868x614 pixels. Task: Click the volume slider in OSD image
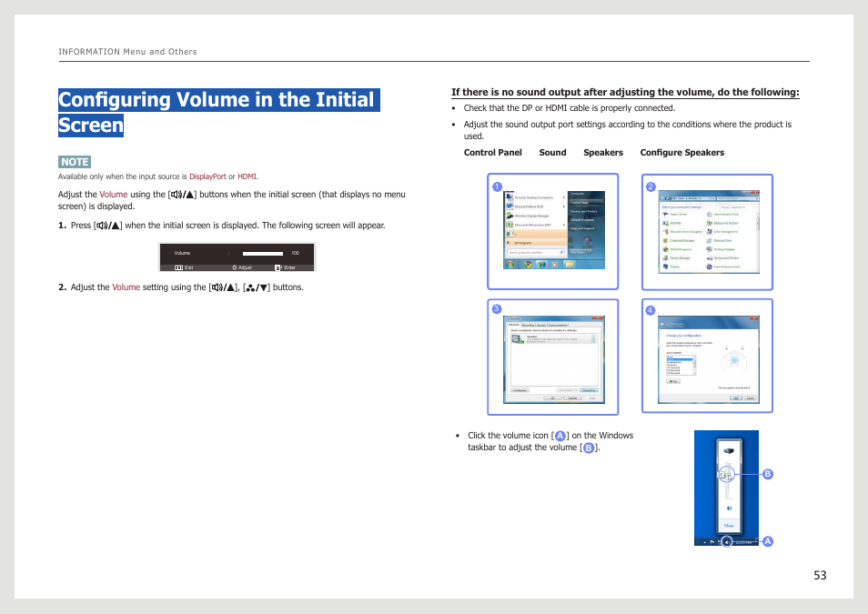point(263,253)
